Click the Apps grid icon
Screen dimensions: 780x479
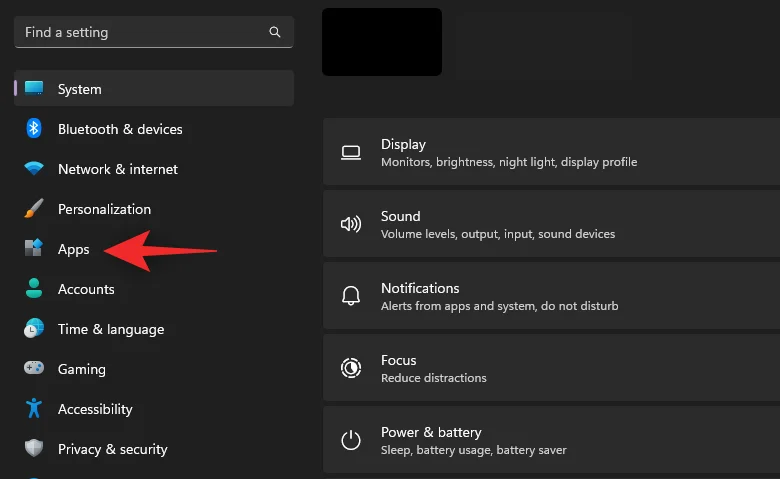pyautogui.click(x=34, y=247)
